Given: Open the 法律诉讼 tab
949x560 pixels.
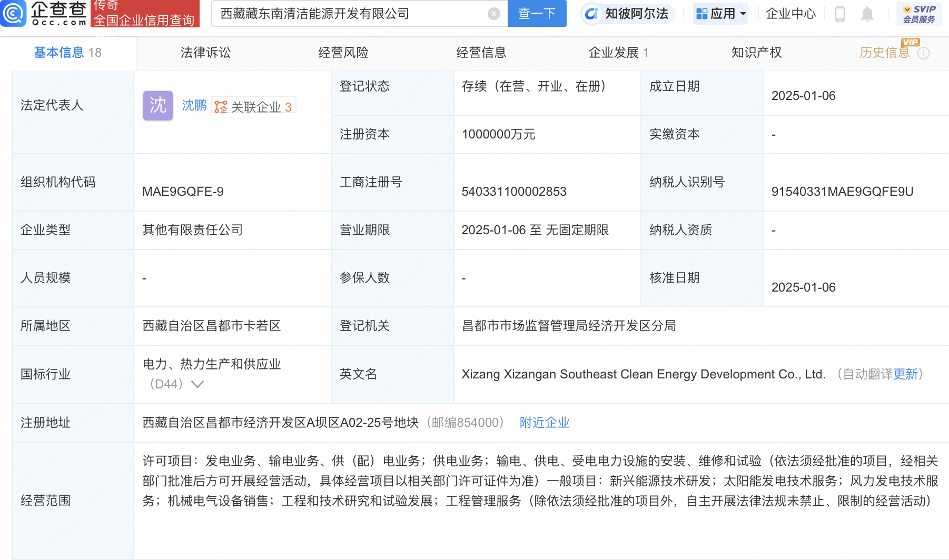Looking at the screenshot, I should [205, 53].
